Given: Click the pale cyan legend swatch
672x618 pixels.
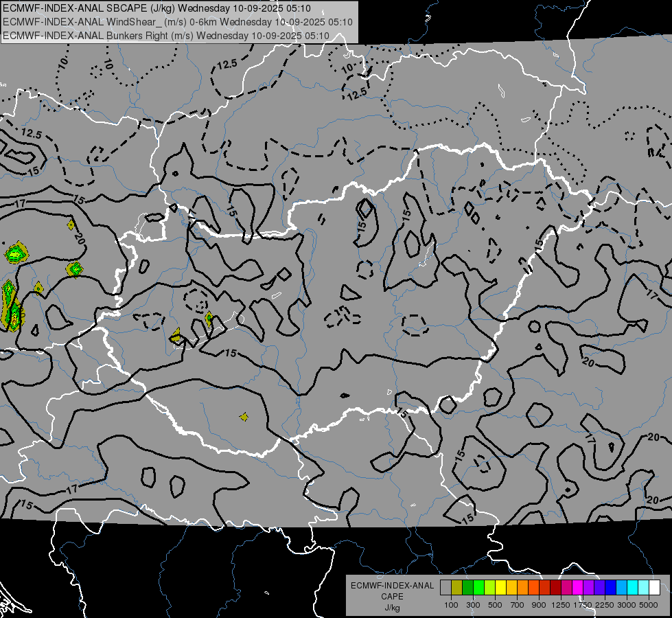Looking at the screenshot, I should 644,588.
